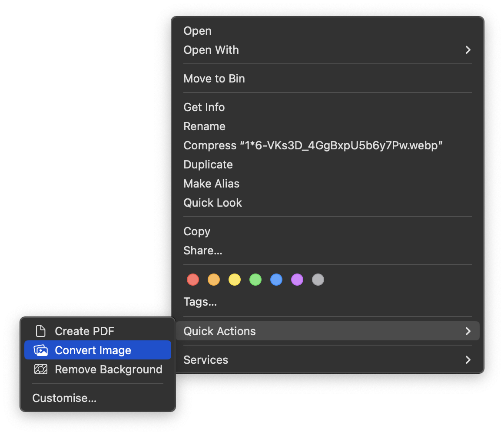
Task: Open the Customise… quick actions option
Action: (64, 398)
